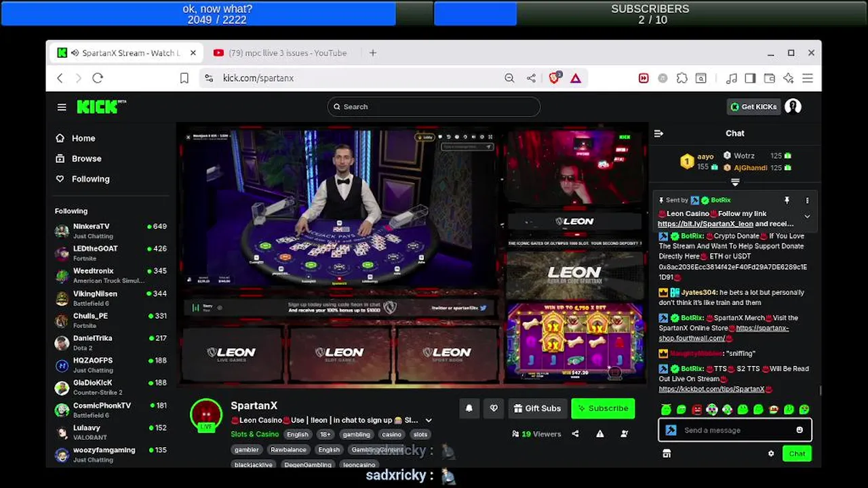
Task: Send message with the green Chat button
Action: coord(797,453)
